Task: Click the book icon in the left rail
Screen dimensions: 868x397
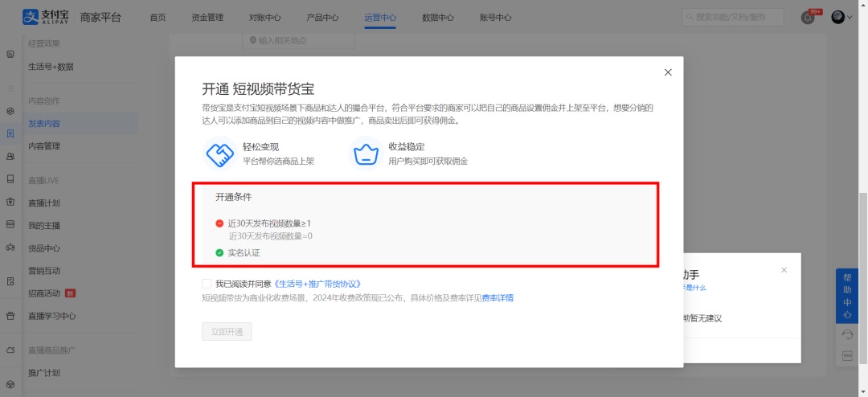Action: (10, 179)
